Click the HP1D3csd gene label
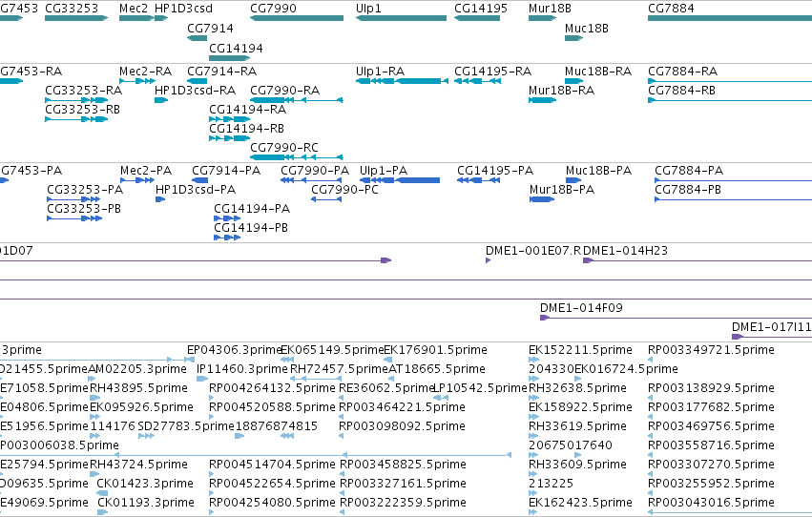The image size is (812, 517). tap(183, 9)
